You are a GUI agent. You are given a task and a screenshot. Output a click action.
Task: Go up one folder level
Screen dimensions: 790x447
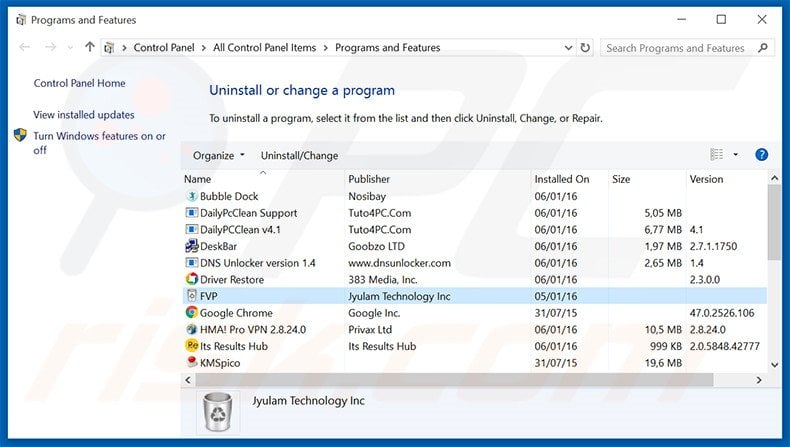(x=90, y=47)
